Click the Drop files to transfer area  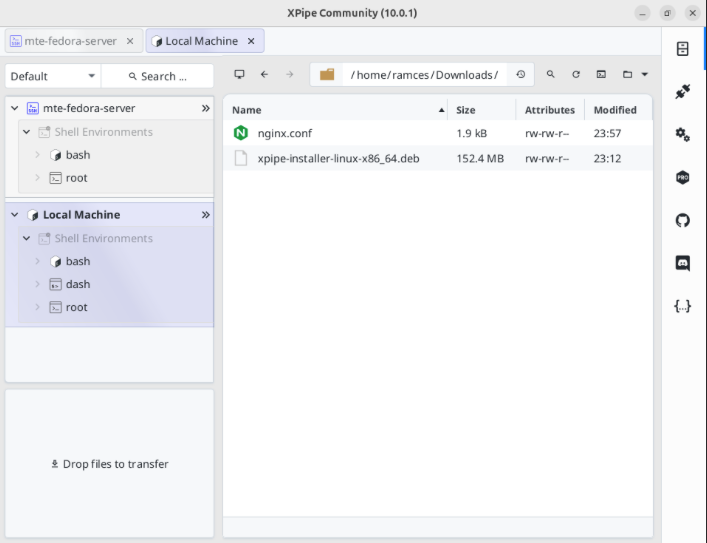[110, 464]
